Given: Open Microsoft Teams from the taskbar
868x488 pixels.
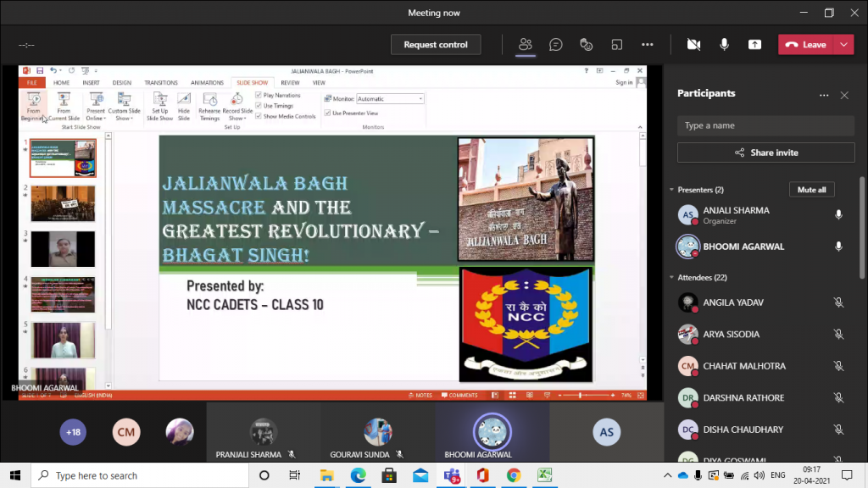Looking at the screenshot, I should [x=451, y=475].
